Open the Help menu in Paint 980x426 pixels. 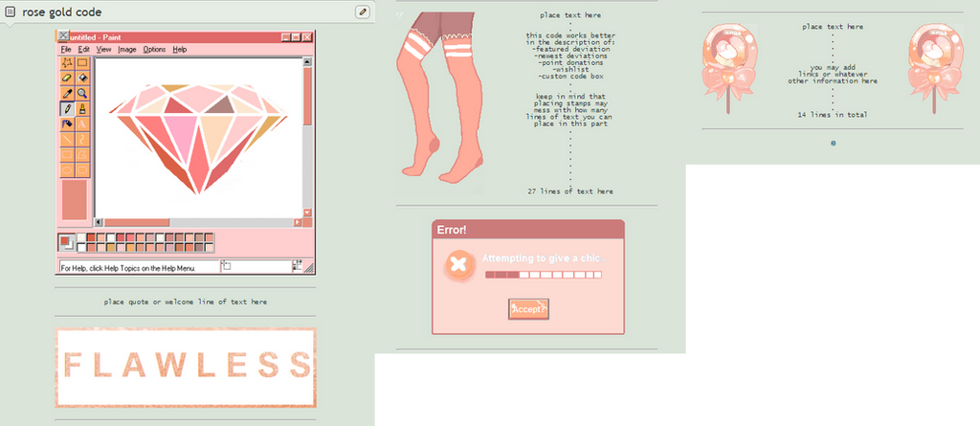180,50
